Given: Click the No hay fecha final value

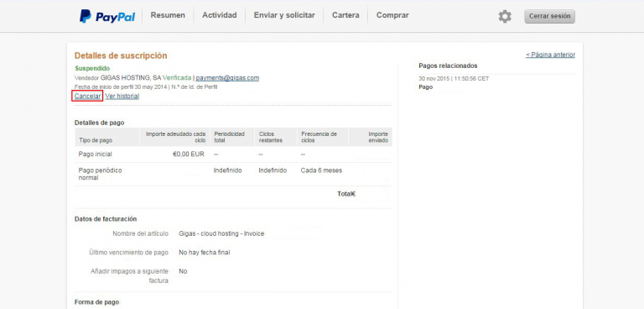Looking at the screenshot, I should tap(205, 253).
